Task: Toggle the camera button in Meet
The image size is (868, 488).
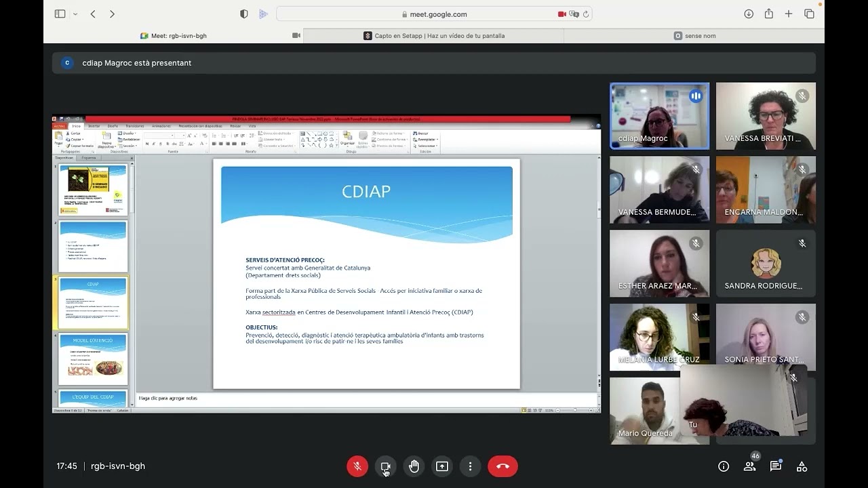Action: coord(385,466)
